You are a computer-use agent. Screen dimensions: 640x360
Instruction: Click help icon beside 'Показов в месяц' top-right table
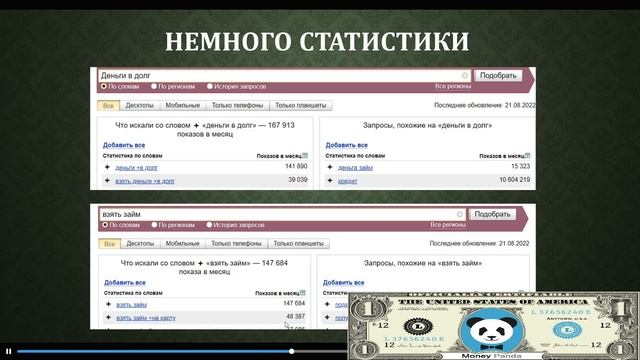click(x=527, y=156)
